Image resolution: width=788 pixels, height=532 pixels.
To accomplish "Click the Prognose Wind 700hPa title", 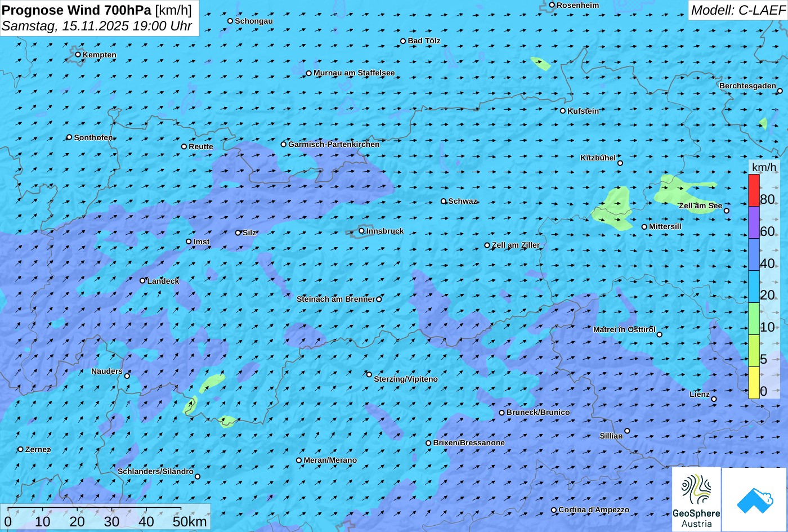I will pos(77,10).
